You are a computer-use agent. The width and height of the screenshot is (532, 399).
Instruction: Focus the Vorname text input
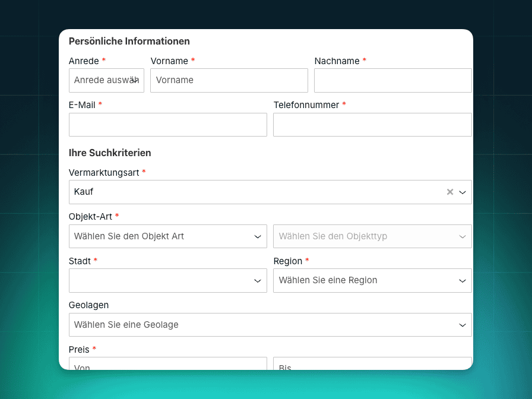point(229,80)
